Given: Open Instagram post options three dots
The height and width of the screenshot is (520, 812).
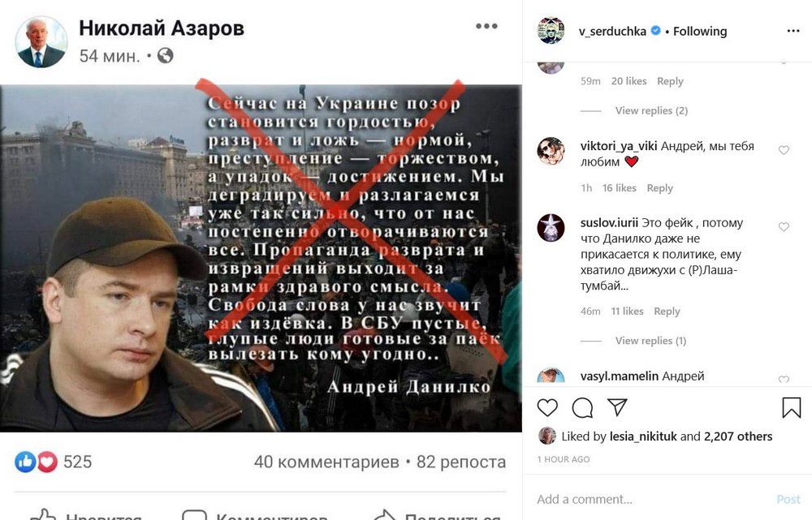Looking at the screenshot, I should click(793, 31).
